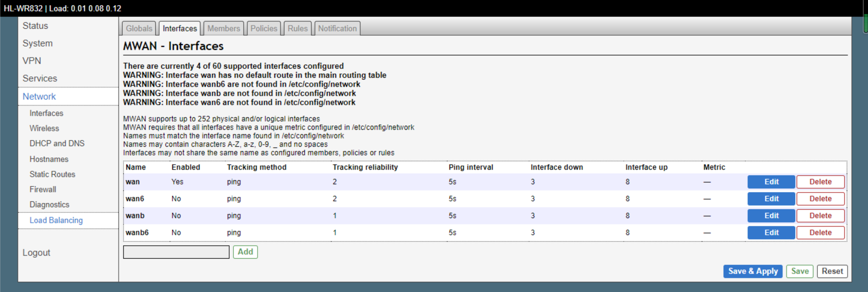Go to the Policies tab
868x292 pixels.
[x=263, y=28]
